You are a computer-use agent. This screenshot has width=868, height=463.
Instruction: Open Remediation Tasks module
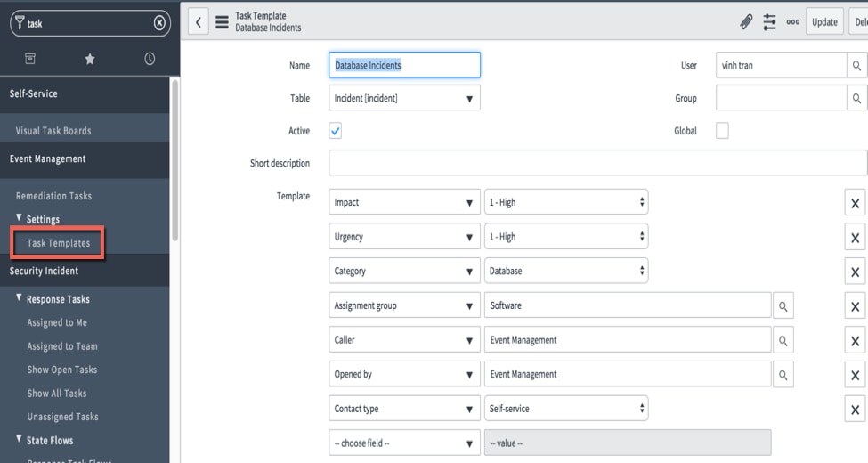(53, 196)
